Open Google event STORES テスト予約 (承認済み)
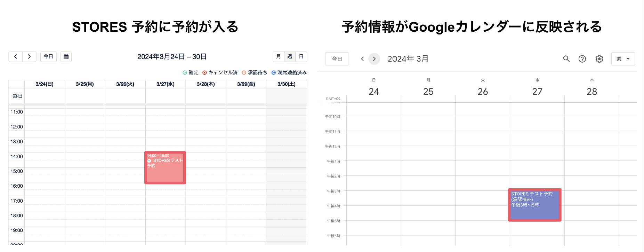644x252 pixels. click(535, 205)
